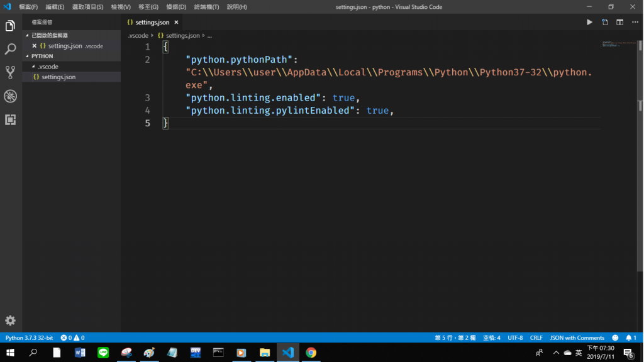Click the breadcrumb ellipsis segment
This screenshot has width=644, height=362.
pos(209,36)
